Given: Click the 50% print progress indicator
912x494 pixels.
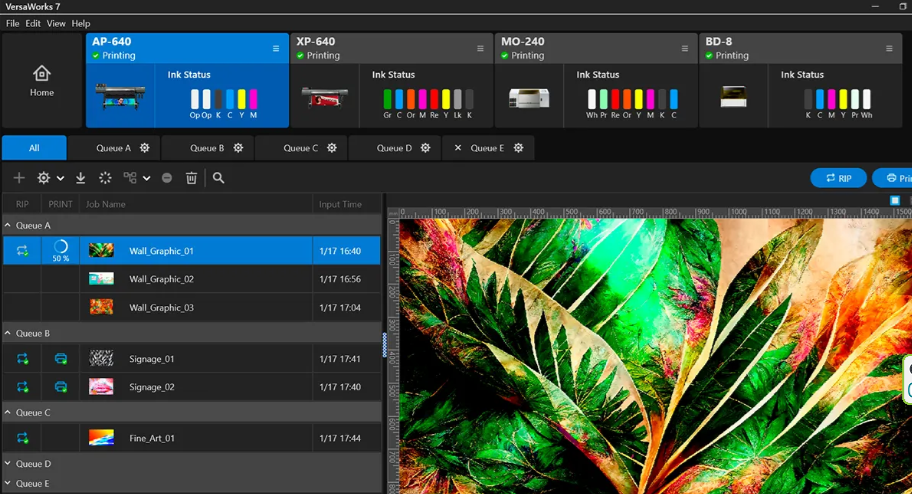Looking at the screenshot, I should [61, 250].
